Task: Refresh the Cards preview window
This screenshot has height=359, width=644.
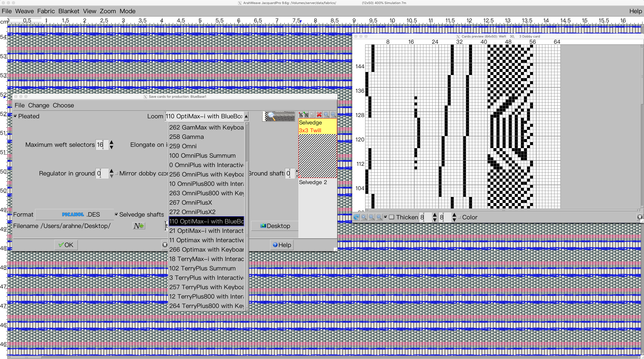Action: pos(356,217)
